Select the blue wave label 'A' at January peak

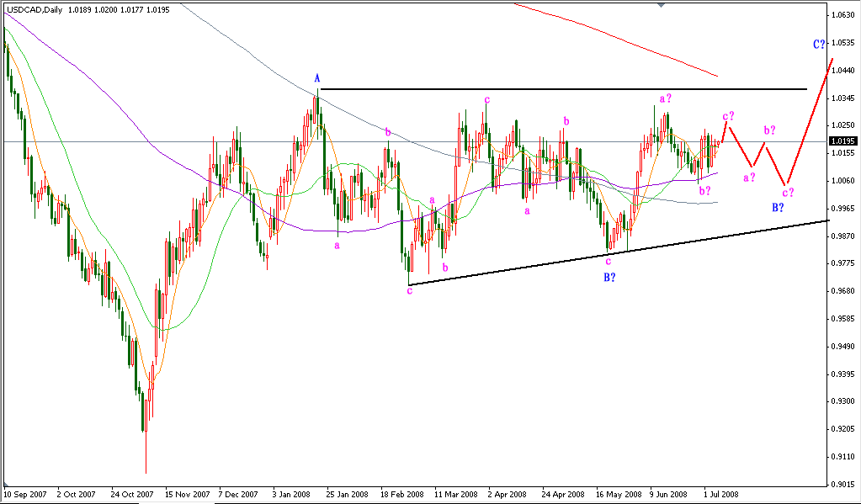tap(316, 78)
